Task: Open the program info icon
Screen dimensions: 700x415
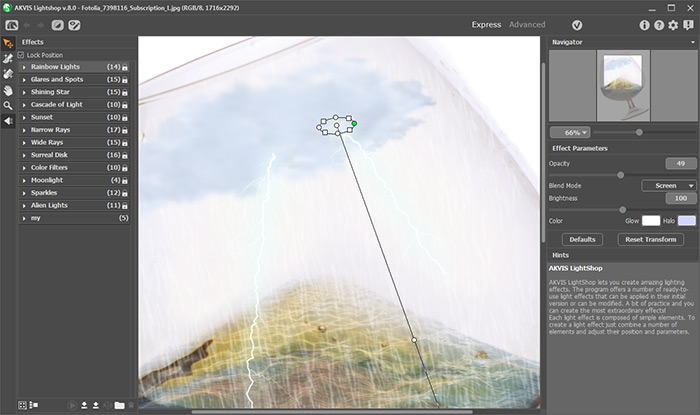Action: point(644,25)
